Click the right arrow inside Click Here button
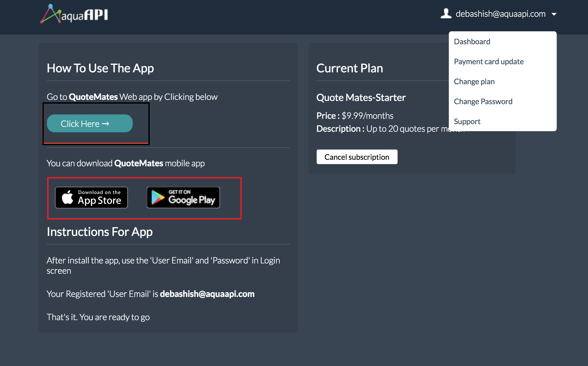Image resolution: width=588 pixels, height=366 pixels. (x=105, y=124)
